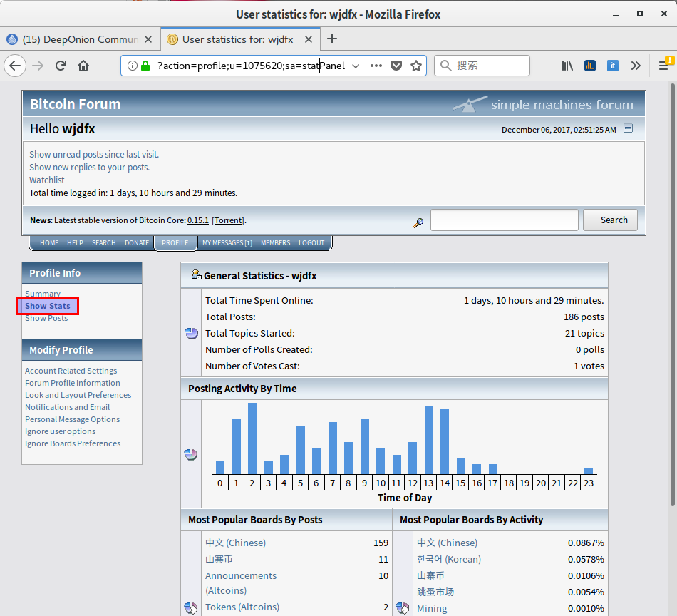Click the forum search text field

pos(505,220)
